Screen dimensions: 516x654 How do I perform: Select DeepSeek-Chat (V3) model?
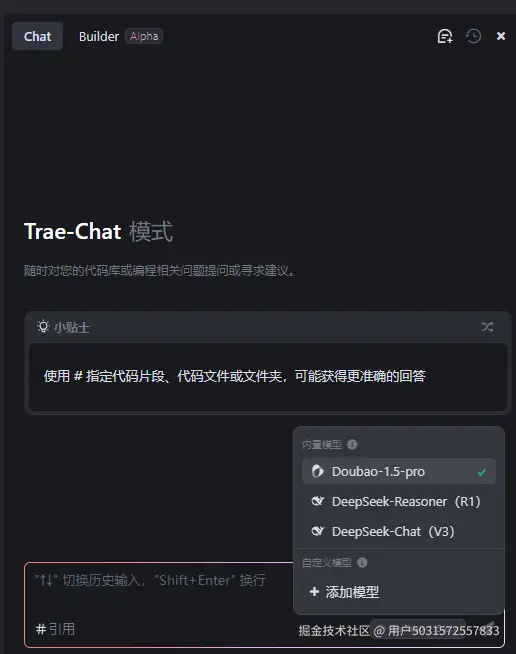tap(399, 531)
